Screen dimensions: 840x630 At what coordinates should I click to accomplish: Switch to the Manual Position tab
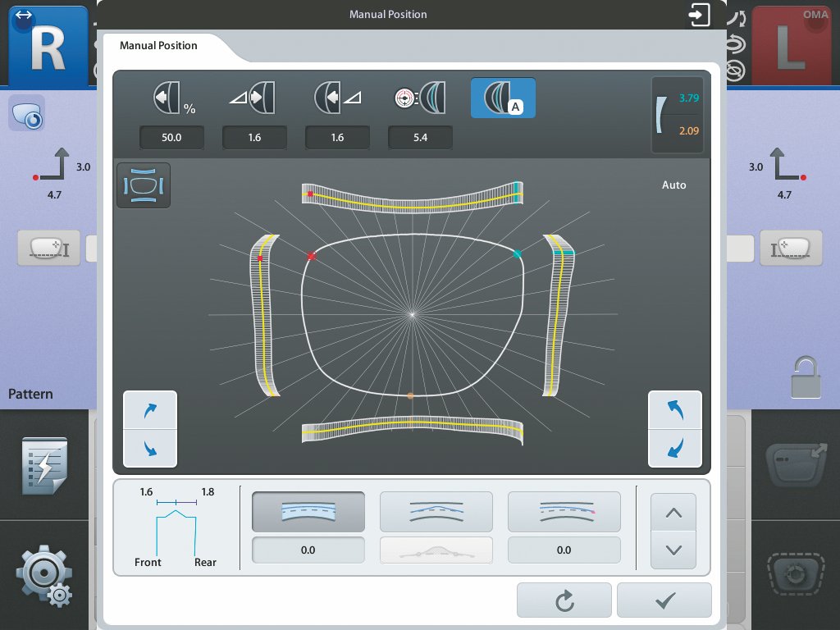(158, 46)
